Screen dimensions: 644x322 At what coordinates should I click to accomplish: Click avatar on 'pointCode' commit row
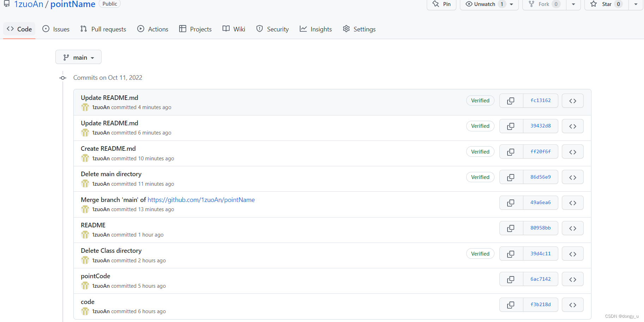85,286
